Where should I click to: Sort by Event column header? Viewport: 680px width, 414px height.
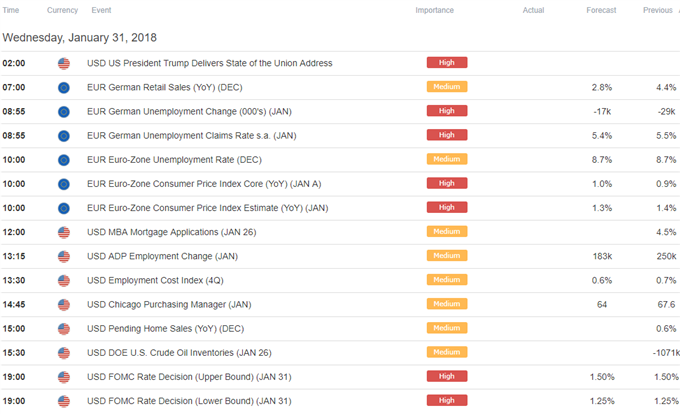coord(101,10)
